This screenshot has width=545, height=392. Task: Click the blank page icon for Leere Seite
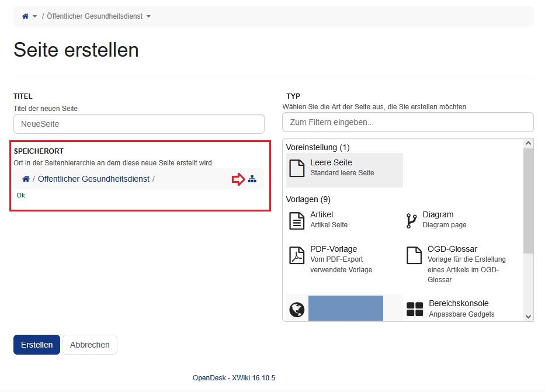coord(297,168)
